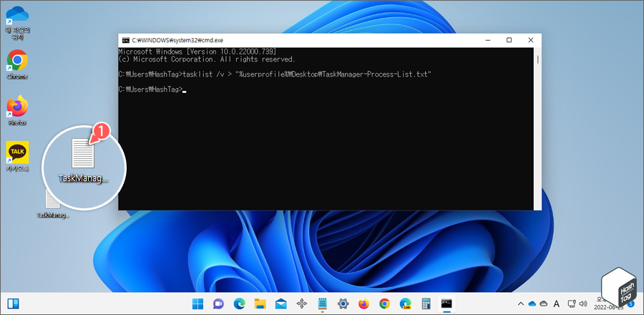Launch Microsoft Edge from taskbar
Image resolution: width=644 pixels, height=315 pixels.
coord(240,304)
